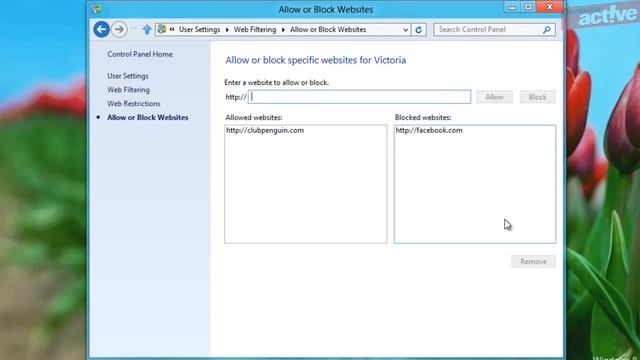Click the Allow button
Image resolution: width=640 pixels, height=360 pixels.
click(494, 97)
